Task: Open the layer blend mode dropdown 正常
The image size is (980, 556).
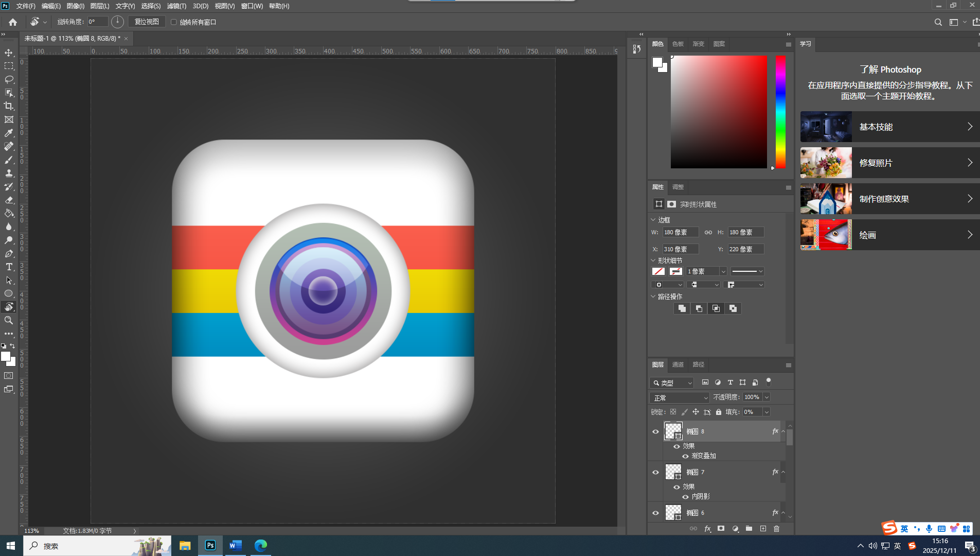Action: tap(680, 397)
